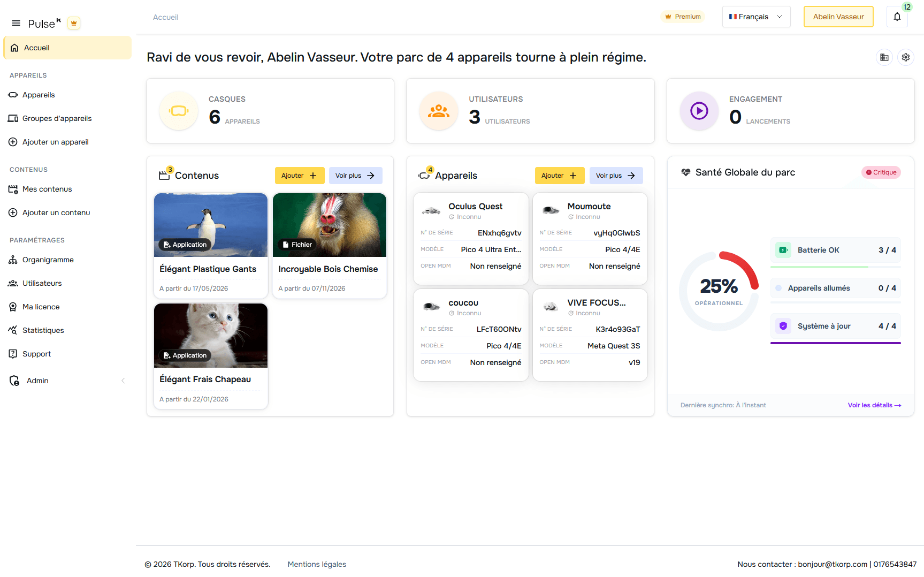Click the Utilisateurs group icon
Image resolution: width=924 pixels, height=577 pixels.
pos(439,111)
